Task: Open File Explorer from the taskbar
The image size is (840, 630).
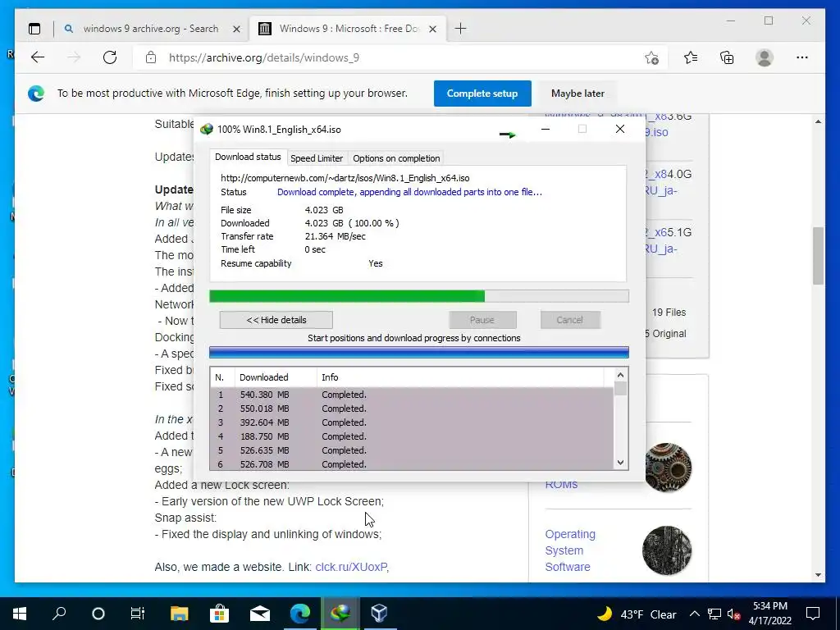Action: [179, 614]
